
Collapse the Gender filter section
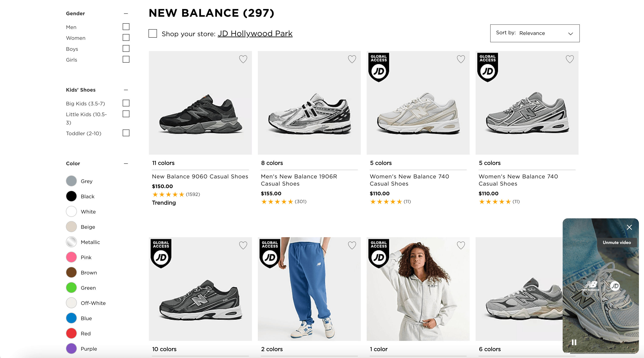tap(126, 14)
